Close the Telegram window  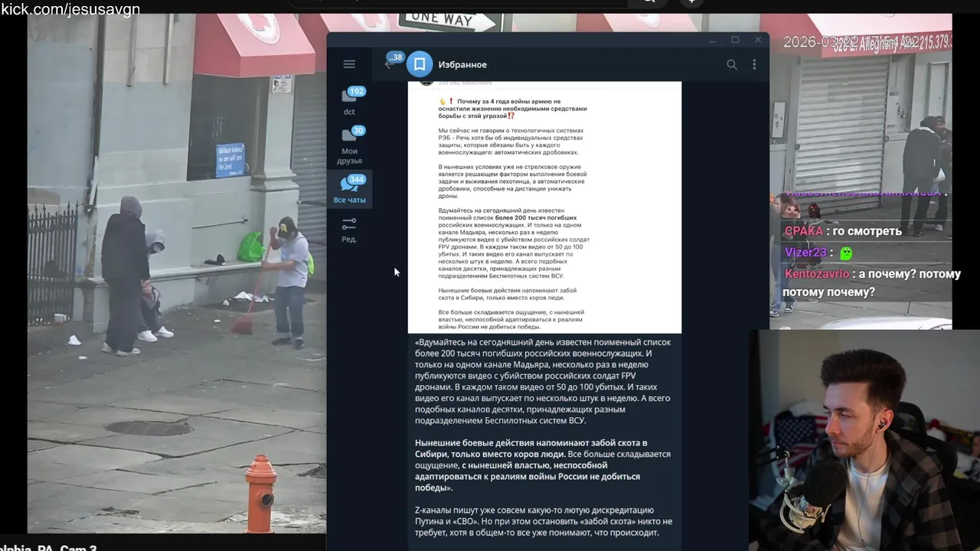pos(758,40)
